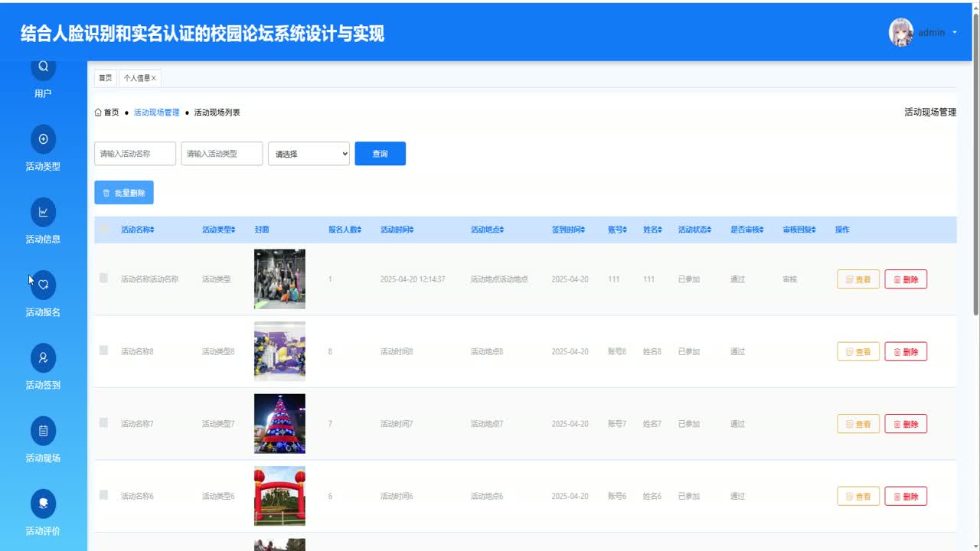Open the 用户 sidebar icon

click(43, 67)
